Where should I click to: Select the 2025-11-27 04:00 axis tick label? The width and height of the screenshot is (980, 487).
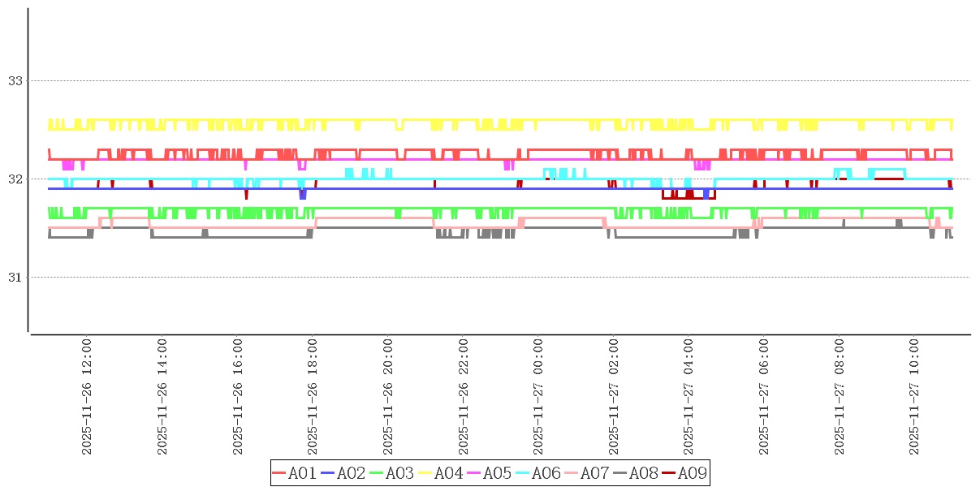click(689, 396)
